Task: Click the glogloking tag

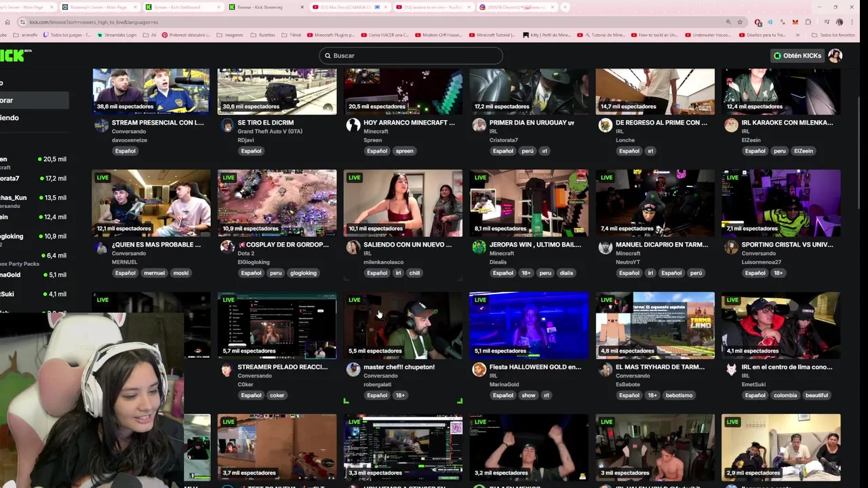Action: pyautogui.click(x=303, y=272)
